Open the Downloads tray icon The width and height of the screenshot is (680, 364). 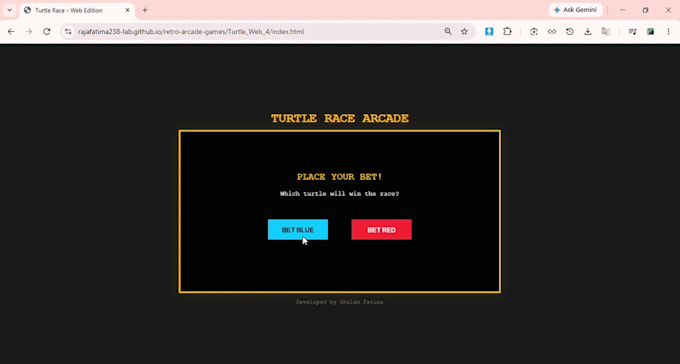(588, 32)
